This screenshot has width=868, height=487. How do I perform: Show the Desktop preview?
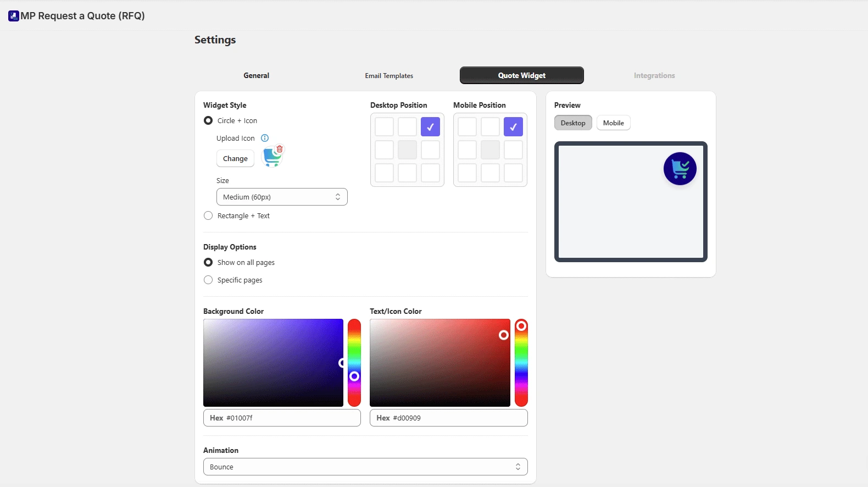[573, 123]
